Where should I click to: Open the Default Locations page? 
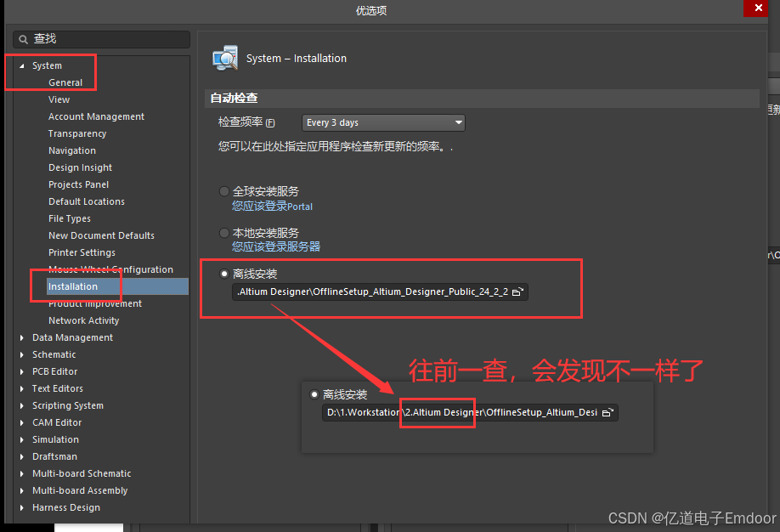87,201
